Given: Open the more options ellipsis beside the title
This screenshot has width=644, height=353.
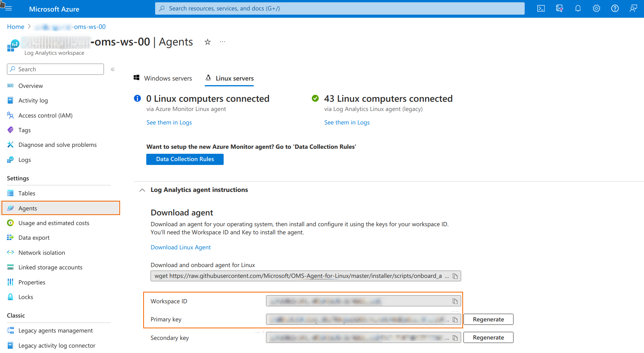Looking at the screenshot, I should click(x=222, y=42).
